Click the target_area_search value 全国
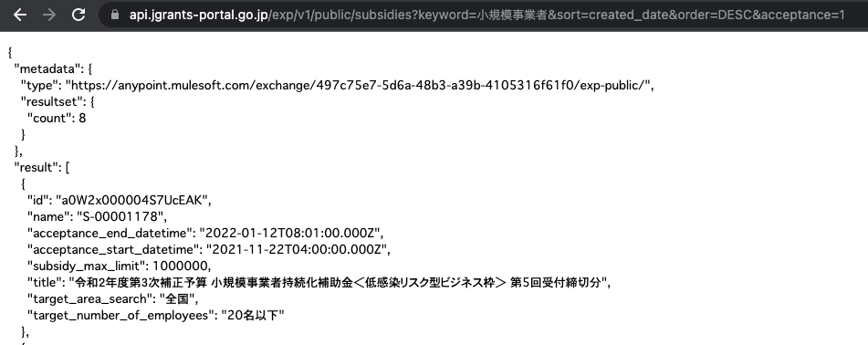868x345 pixels. [179, 299]
